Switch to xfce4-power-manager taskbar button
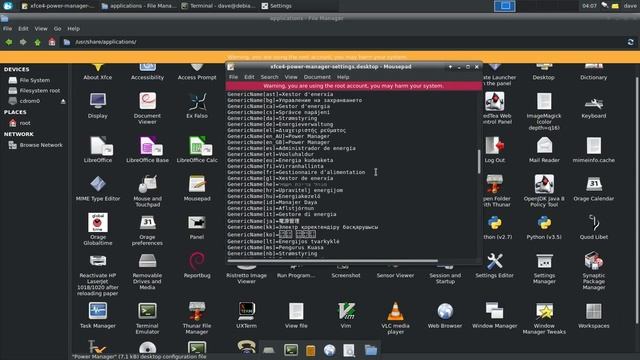Image resolution: width=640 pixels, height=360 pixels. (x=58, y=6)
